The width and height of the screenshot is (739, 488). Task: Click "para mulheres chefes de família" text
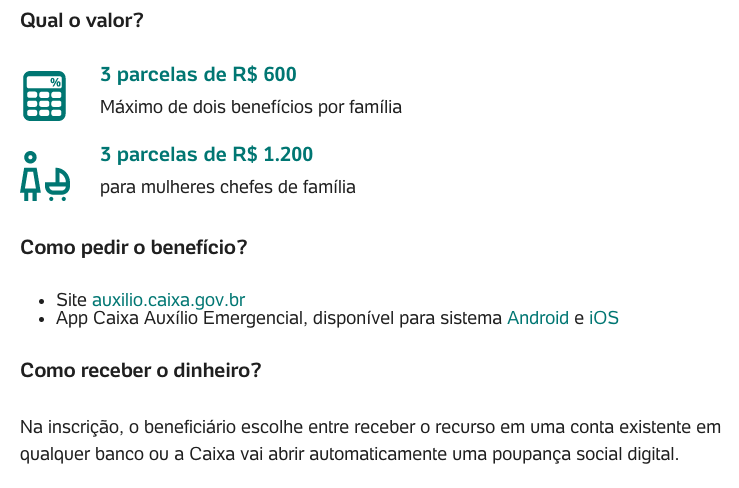point(227,187)
